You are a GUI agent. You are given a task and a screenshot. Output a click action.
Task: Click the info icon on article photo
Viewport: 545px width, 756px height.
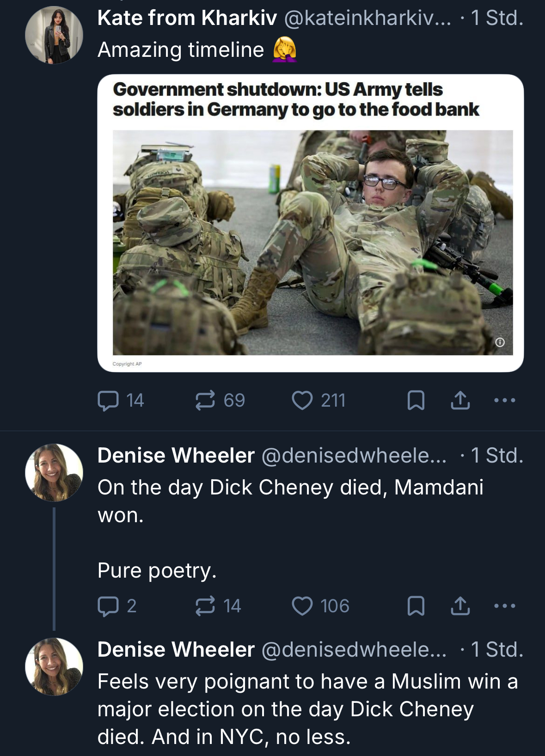click(x=500, y=342)
